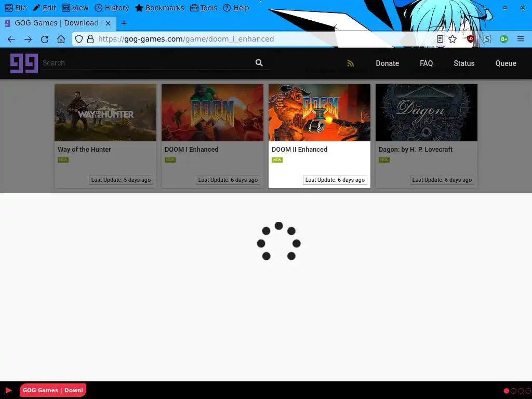Open the browser home page
Viewport: 532px width, 399px height.
click(61, 39)
